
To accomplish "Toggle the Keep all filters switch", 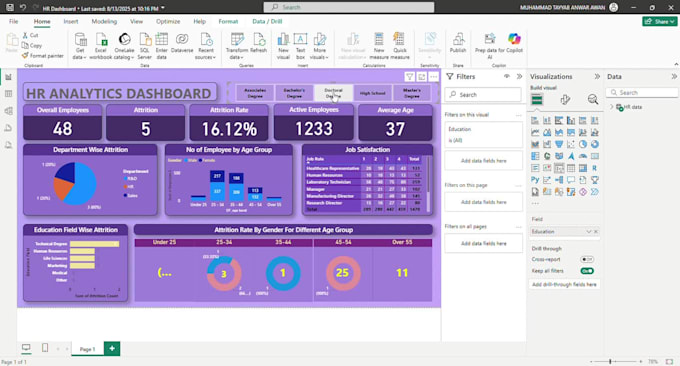I will (x=587, y=271).
